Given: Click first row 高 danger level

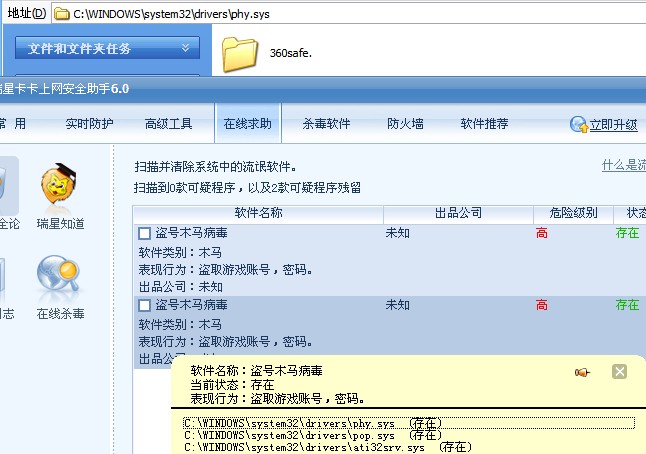Looking at the screenshot, I should [542, 234].
